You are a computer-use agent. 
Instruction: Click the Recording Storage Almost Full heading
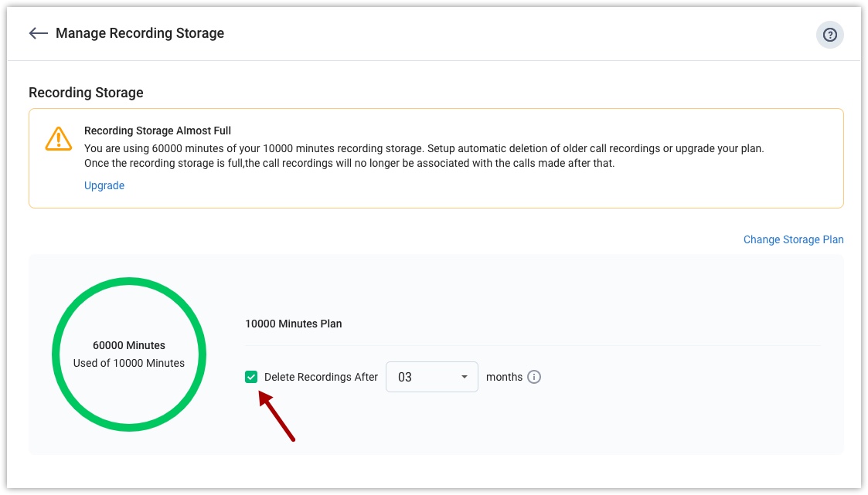158,131
